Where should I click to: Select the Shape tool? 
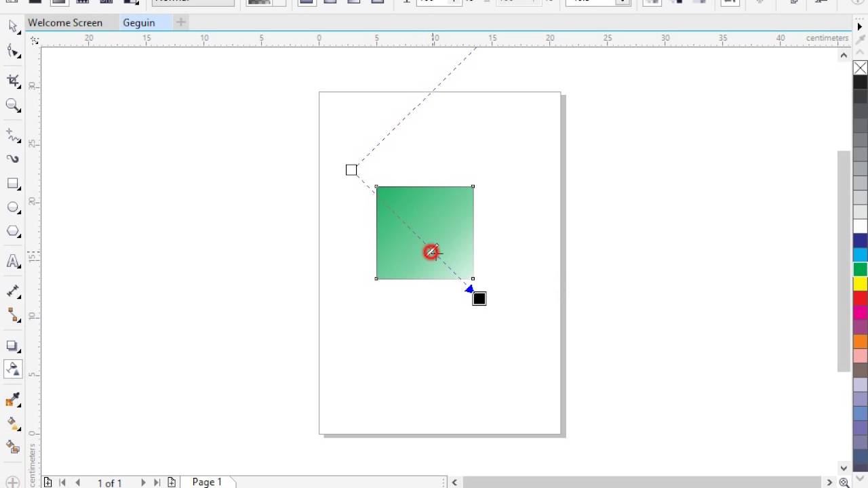[13, 52]
